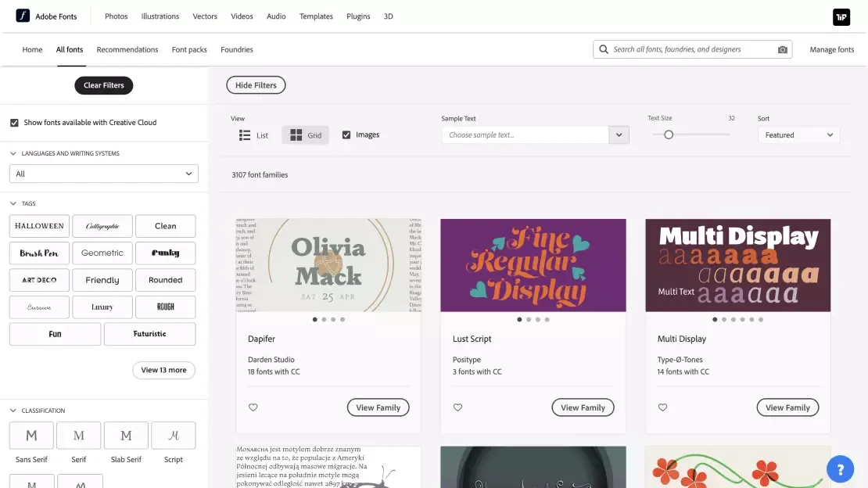Open the 3D menu item
The height and width of the screenshot is (488, 868).
(x=389, y=16)
